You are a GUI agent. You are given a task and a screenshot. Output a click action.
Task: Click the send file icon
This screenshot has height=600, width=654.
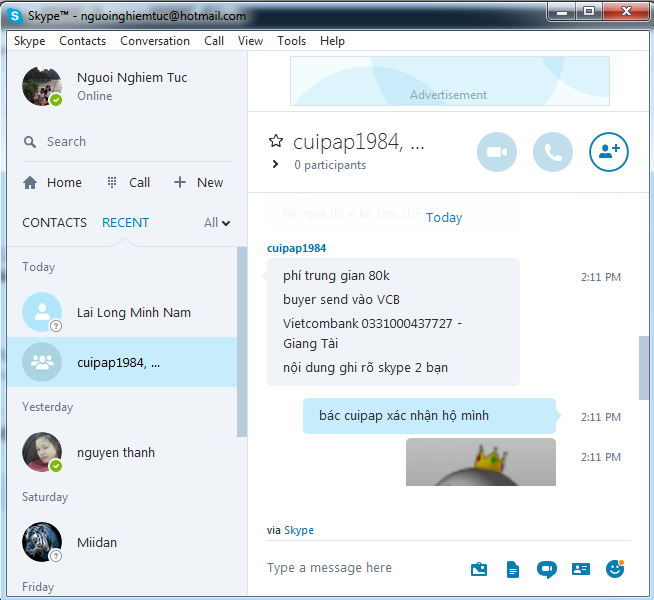tap(513, 569)
